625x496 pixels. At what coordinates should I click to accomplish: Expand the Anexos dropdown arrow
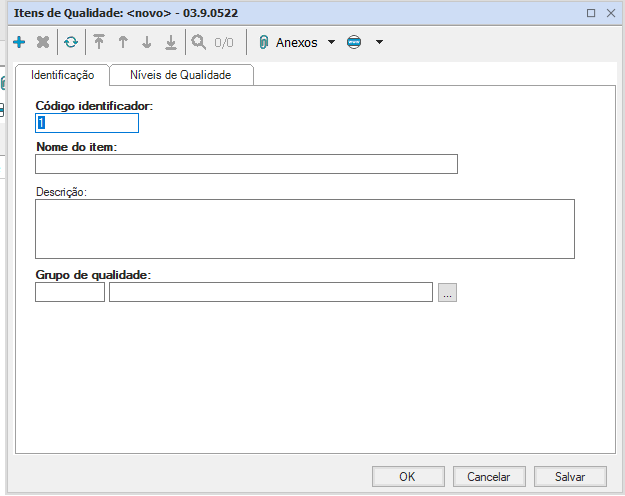[x=331, y=43]
